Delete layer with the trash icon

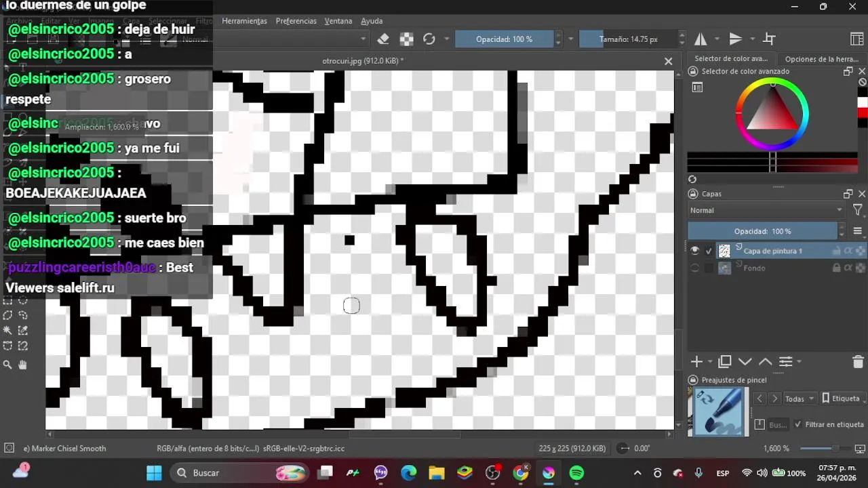858,361
